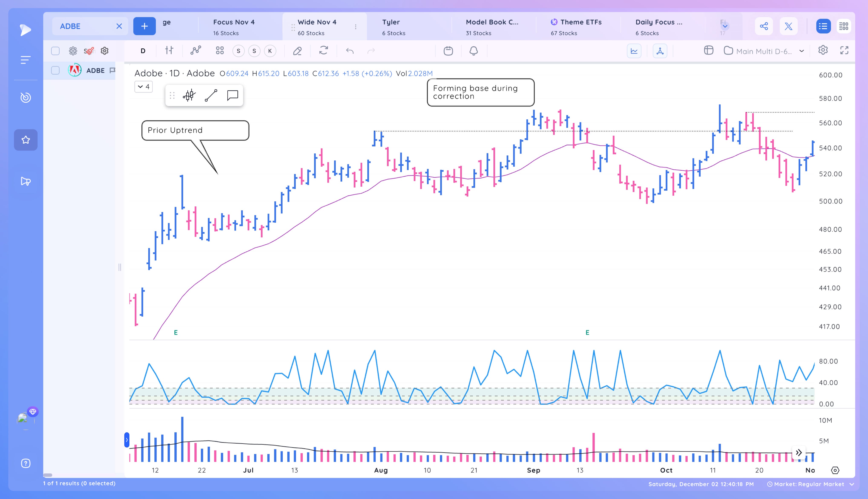Select the ADBE stock row
868x499 pixels.
point(79,70)
